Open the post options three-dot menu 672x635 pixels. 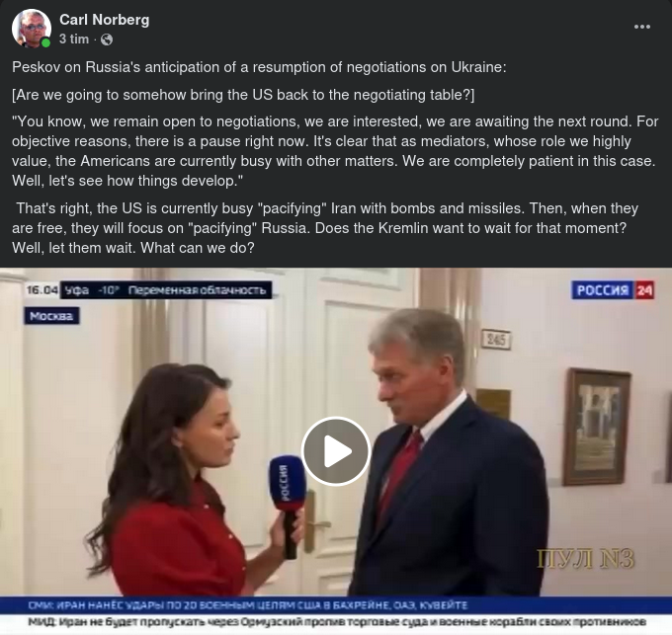[642, 27]
